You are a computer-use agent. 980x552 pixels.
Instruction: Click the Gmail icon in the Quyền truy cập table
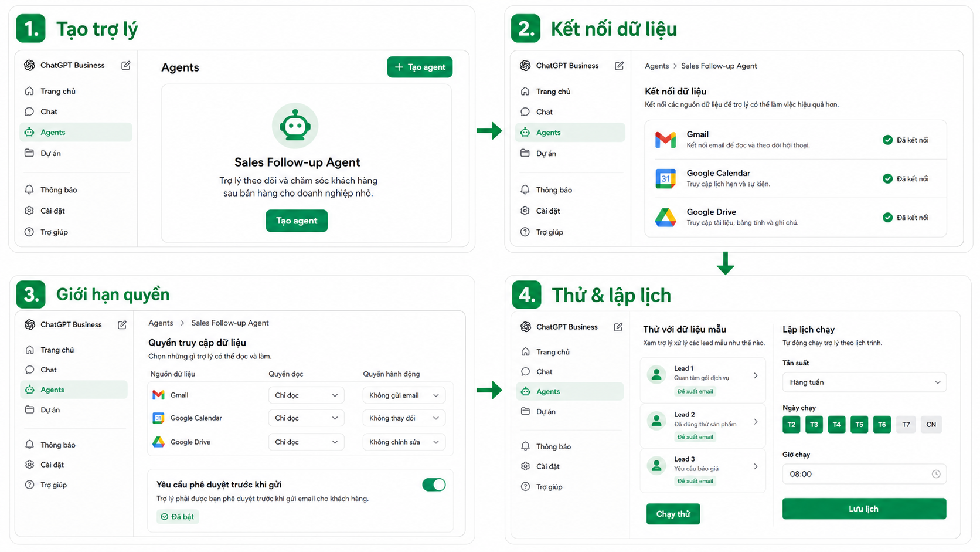[x=158, y=395]
